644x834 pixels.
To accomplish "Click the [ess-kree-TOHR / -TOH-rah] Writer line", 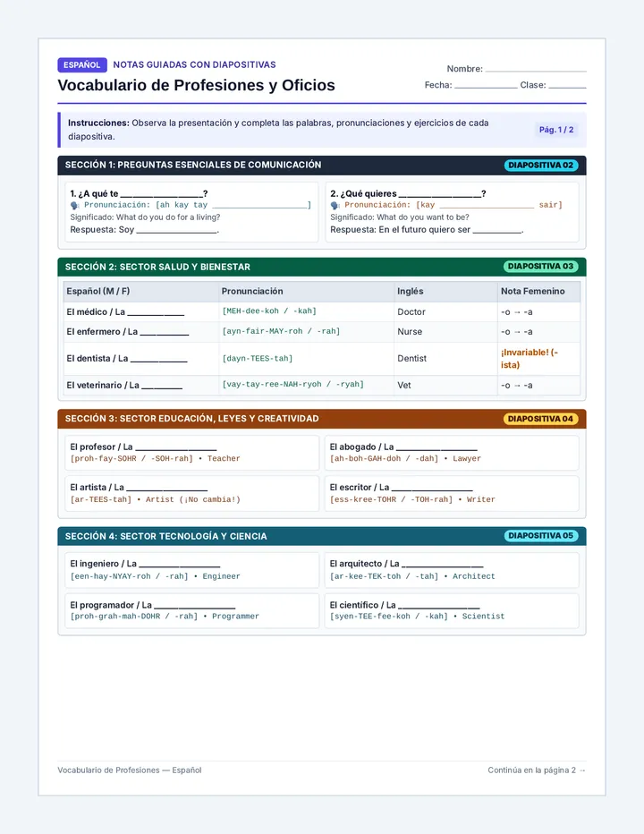I will pyautogui.click(x=412, y=499).
